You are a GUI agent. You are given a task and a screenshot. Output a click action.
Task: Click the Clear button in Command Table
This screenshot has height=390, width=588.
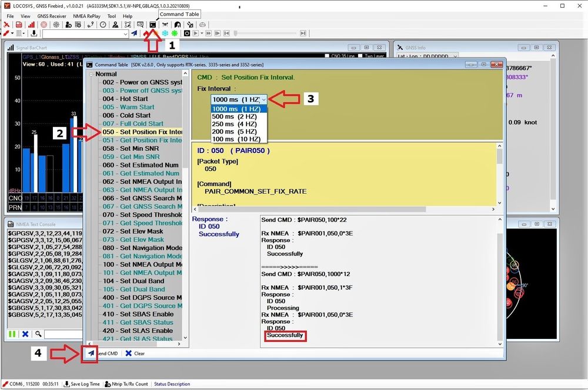(x=135, y=354)
